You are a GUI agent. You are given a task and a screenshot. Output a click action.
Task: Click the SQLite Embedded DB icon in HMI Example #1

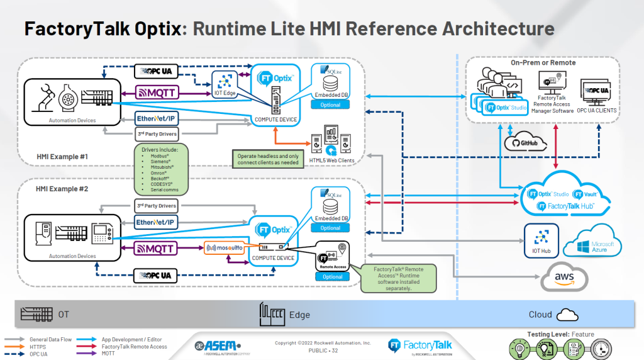click(x=331, y=81)
